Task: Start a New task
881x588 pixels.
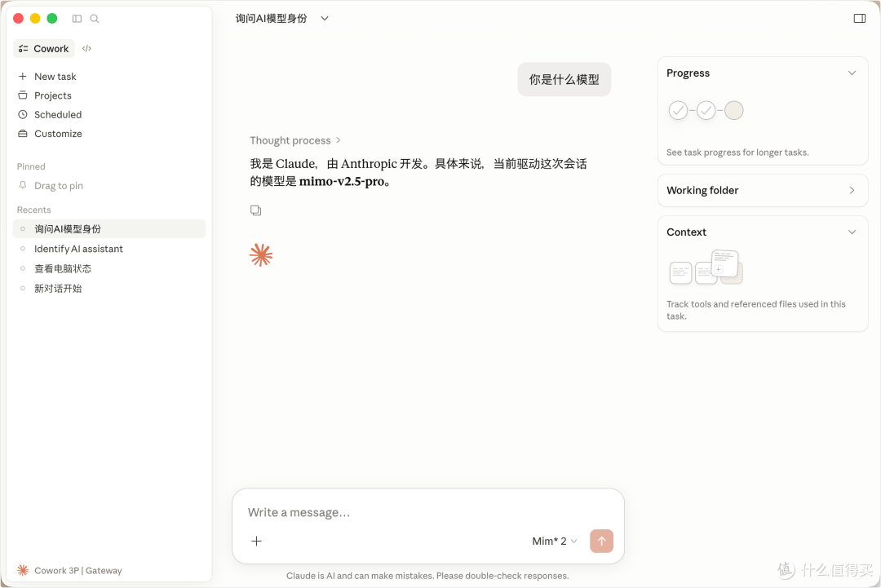Action: tap(55, 77)
